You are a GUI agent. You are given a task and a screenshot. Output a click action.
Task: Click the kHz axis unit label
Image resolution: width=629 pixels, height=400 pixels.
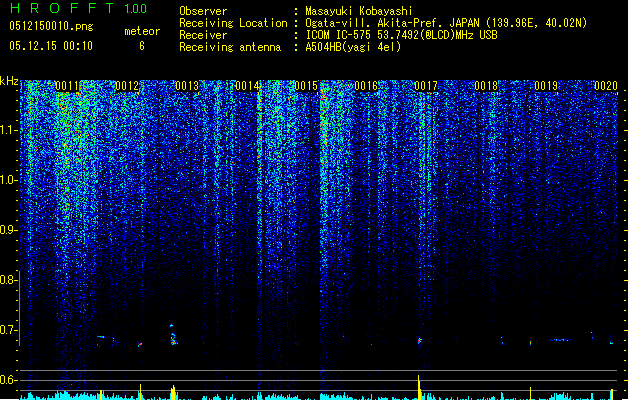point(9,81)
